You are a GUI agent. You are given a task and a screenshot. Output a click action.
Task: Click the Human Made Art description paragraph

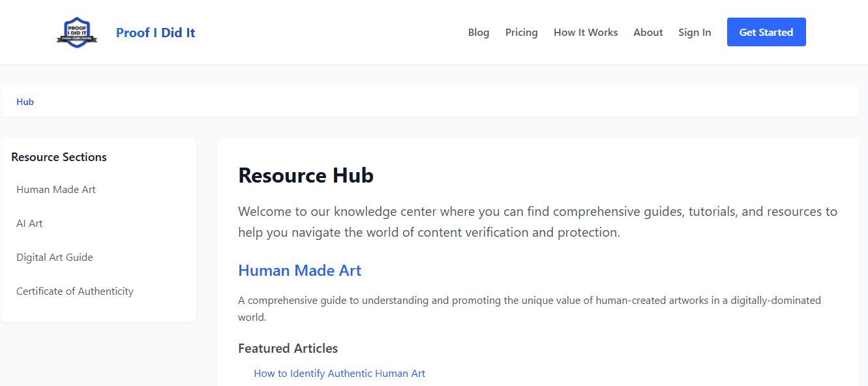point(529,309)
